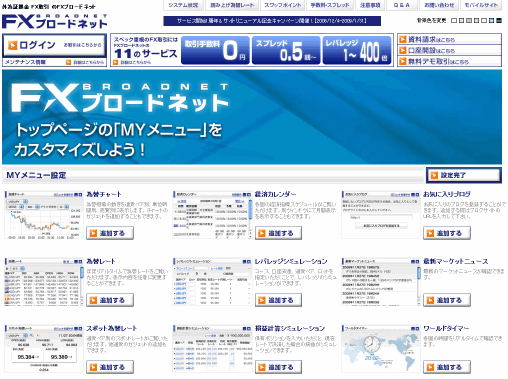Click the スポット為替レート preview thumbnail
This screenshot has height=379, width=508.
[x=44, y=349]
